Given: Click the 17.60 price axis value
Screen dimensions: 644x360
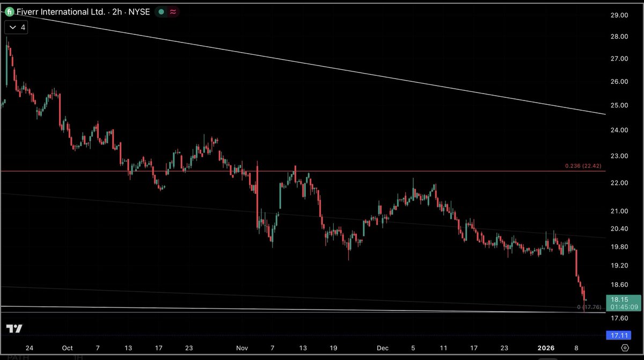Looking at the screenshot, I should tap(620, 318).
